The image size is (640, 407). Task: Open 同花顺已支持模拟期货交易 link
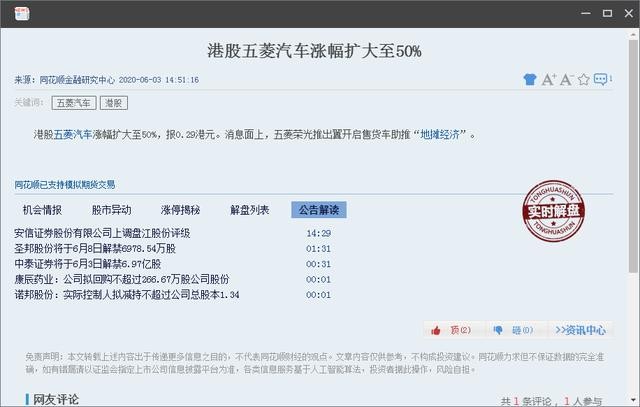coord(65,185)
